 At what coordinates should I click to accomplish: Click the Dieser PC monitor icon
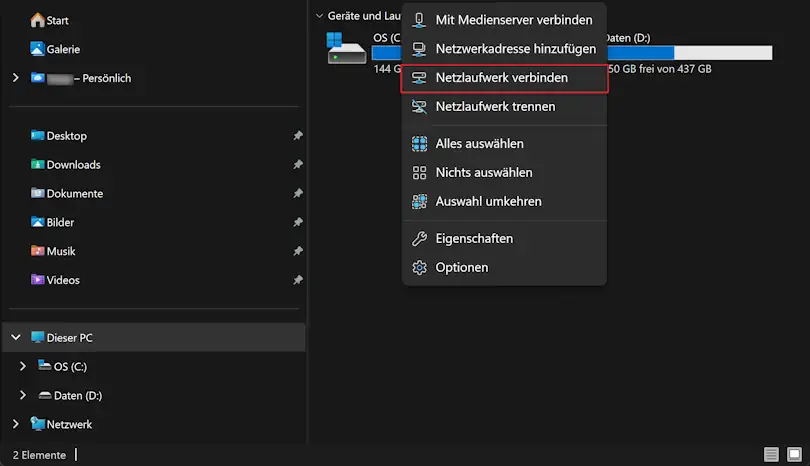pos(37,337)
